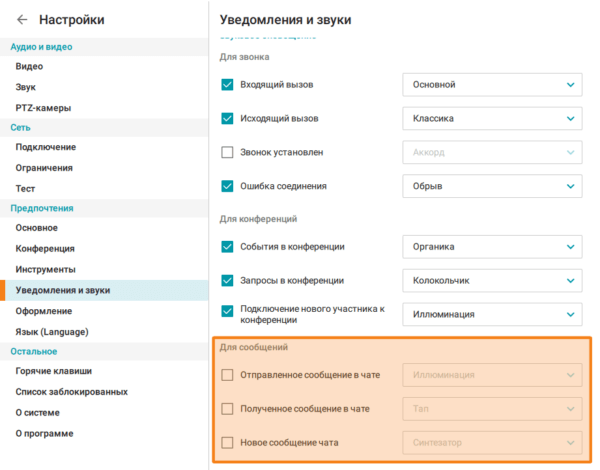Open the Основной sound dropdown
Image resolution: width=600 pixels, height=470 pixels.
491,85
